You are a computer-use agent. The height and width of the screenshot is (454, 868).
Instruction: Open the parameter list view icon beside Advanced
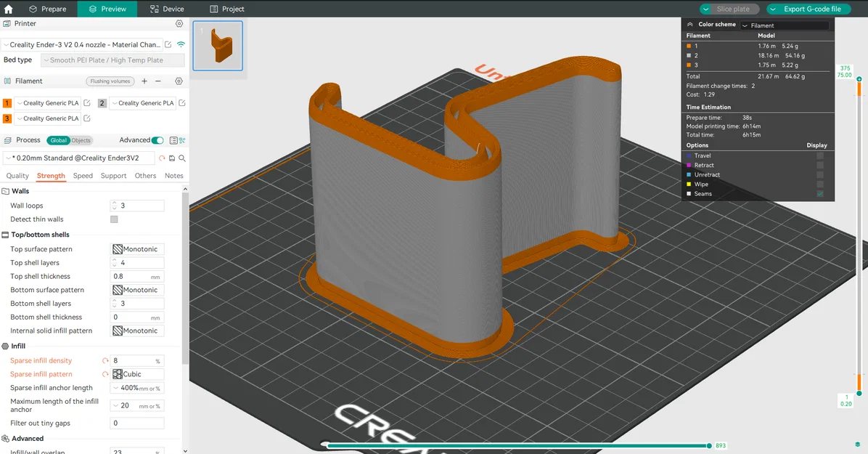[173, 140]
